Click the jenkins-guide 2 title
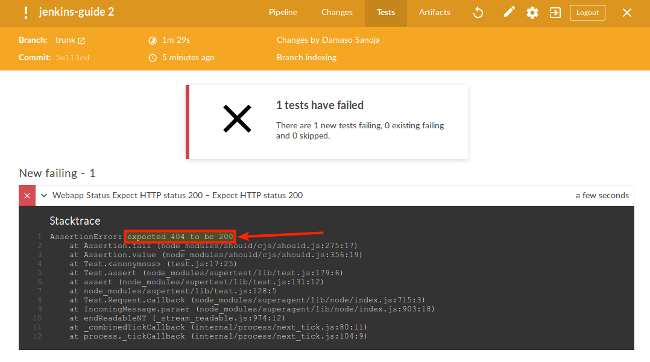Image resolution: width=650 pixels, height=362 pixels. (x=76, y=12)
